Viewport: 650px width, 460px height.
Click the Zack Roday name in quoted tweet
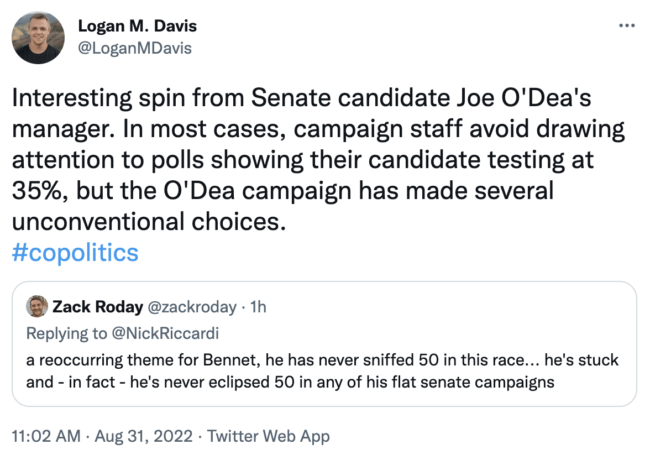click(x=96, y=306)
